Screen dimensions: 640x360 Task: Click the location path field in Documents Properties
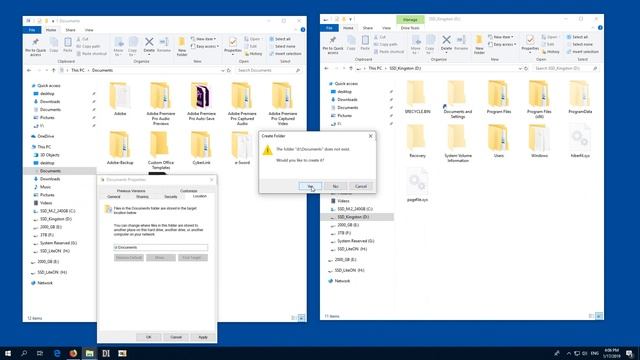(160, 247)
